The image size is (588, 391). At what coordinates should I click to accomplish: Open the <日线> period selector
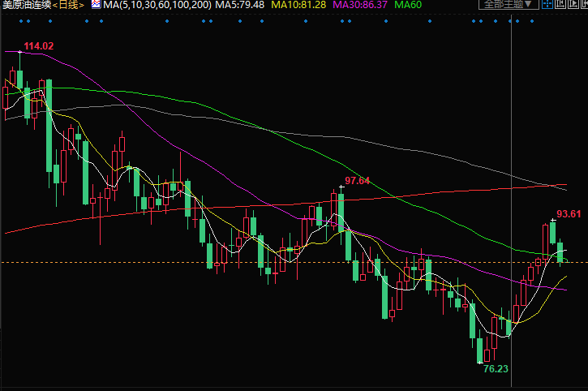[x=70, y=5]
